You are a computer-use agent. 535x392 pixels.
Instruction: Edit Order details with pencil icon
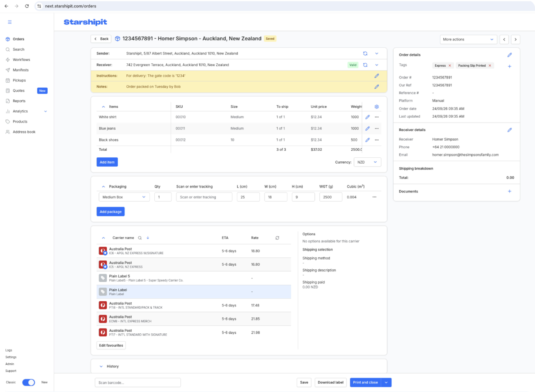(509, 55)
